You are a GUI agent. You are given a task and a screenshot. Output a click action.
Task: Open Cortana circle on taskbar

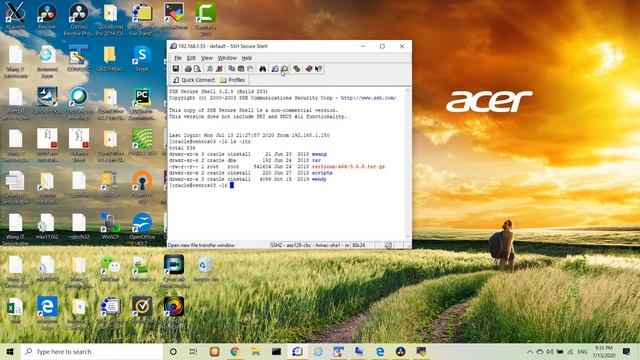pos(173,351)
